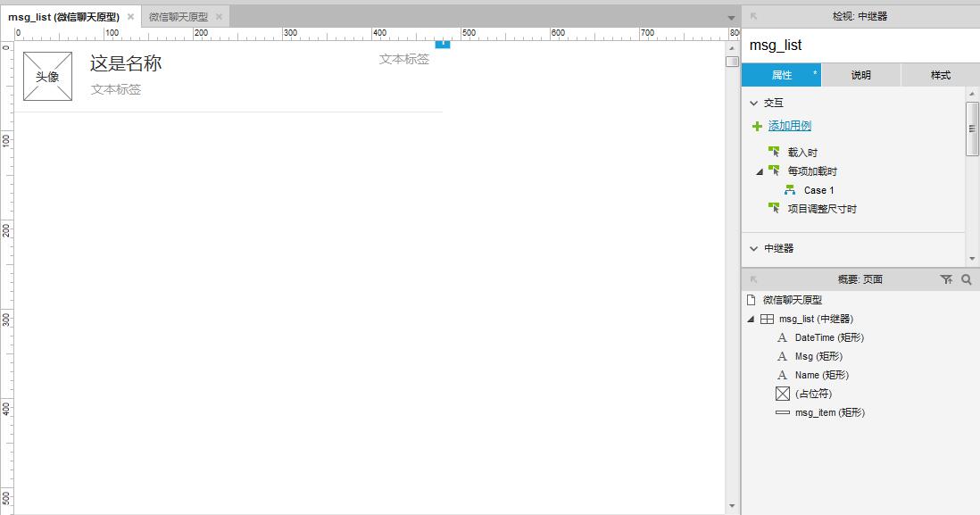The width and height of the screenshot is (980, 515).
Task: Select msg_item (矩形) in outline
Action: 830,412
